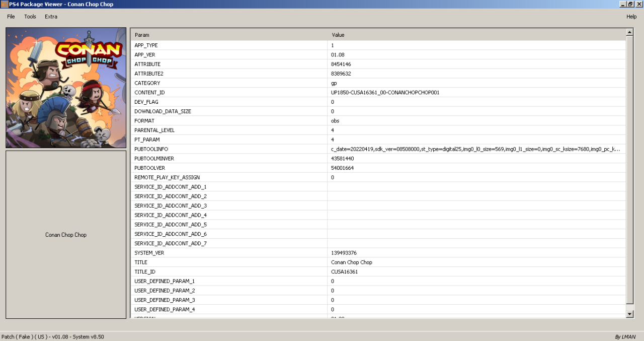The image size is (644, 341).
Task: Click the value 43581440
Action: (x=342, y=159)
